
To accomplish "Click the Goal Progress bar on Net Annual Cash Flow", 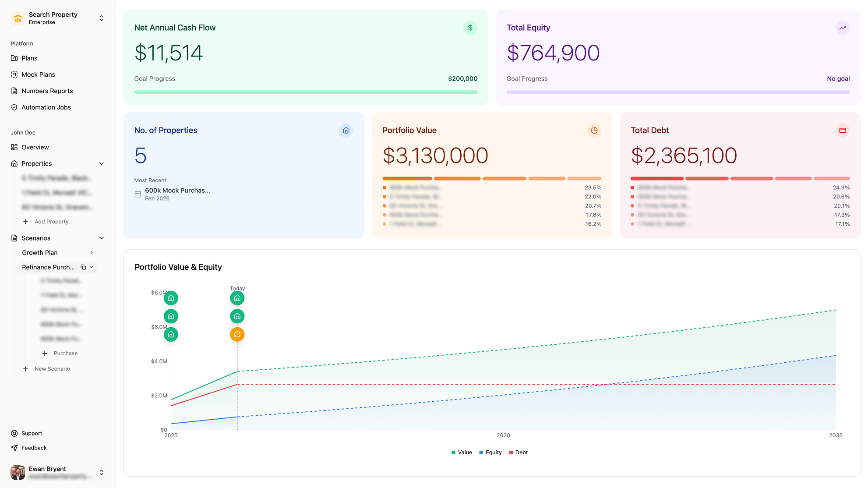I will [306, 92].
